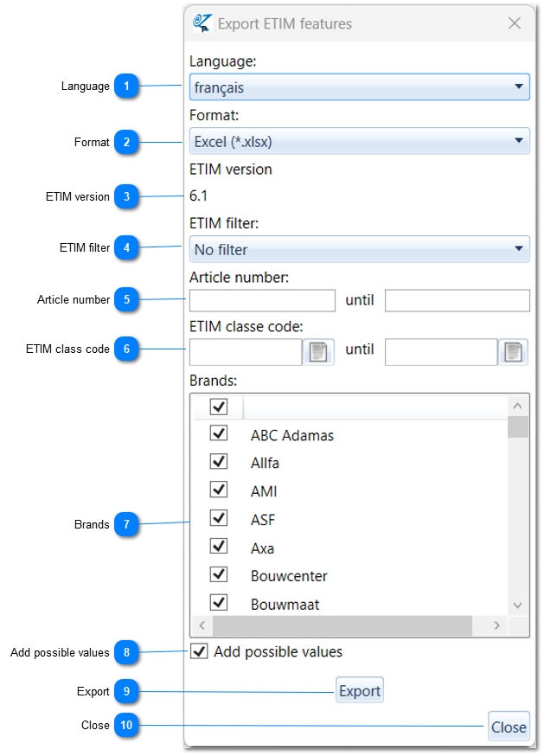
Task: Click the ETIM classe code 'until' end field
Action: point(441,352)
